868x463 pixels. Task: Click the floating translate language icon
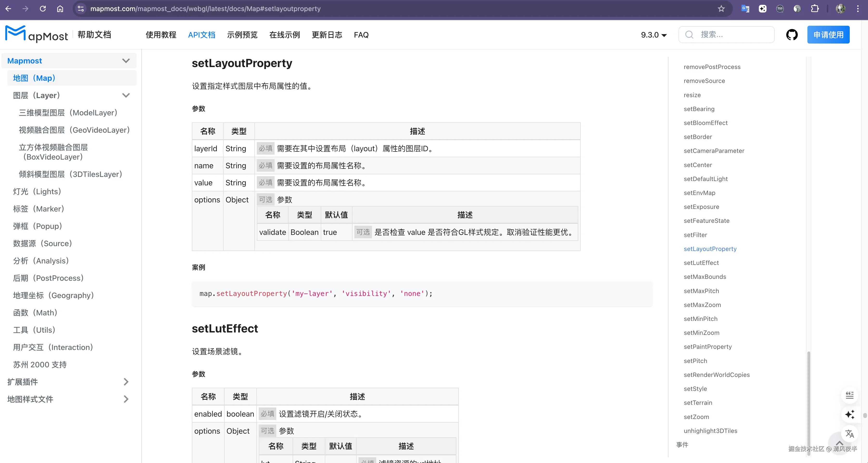click(849, 434)
